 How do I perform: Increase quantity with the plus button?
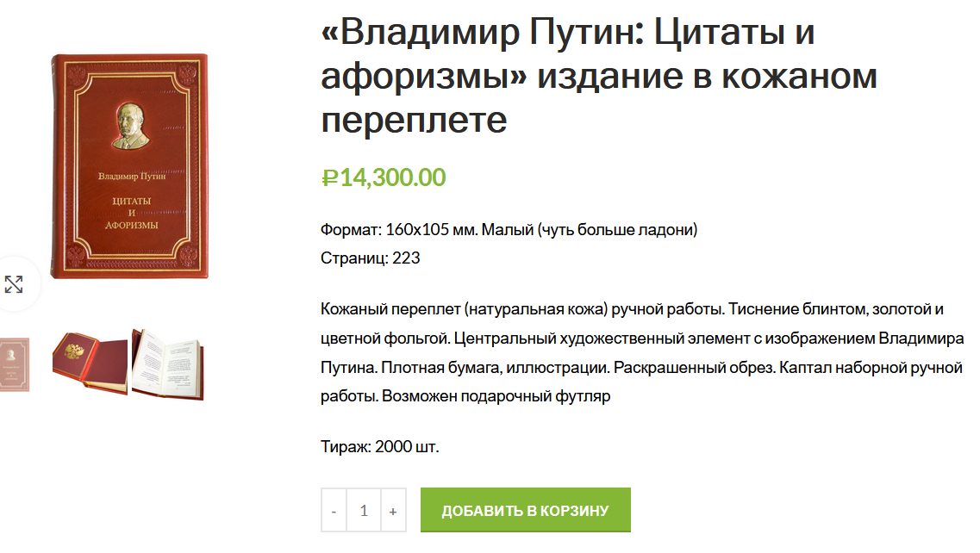(x=393, y=511)
